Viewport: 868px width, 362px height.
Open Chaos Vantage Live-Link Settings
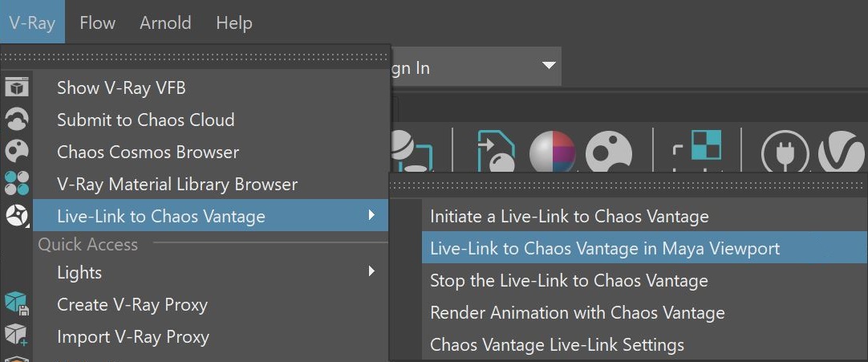coord(644,344)
